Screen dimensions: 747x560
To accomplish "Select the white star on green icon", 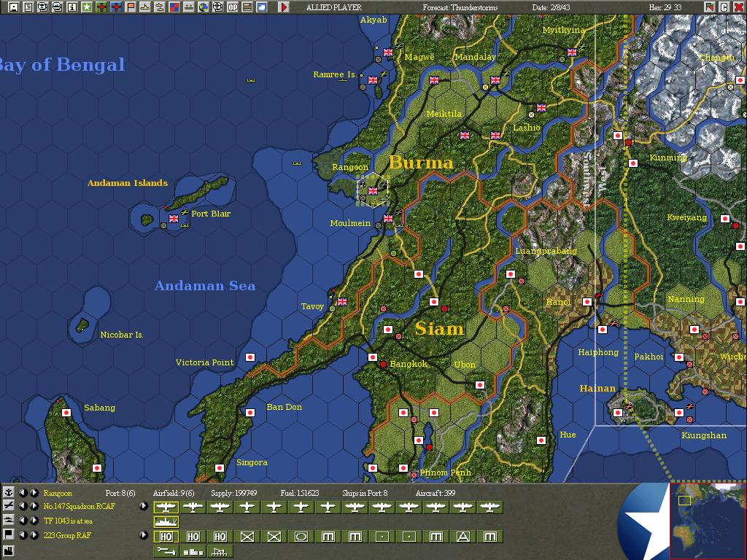I will (x=87, y=7).
